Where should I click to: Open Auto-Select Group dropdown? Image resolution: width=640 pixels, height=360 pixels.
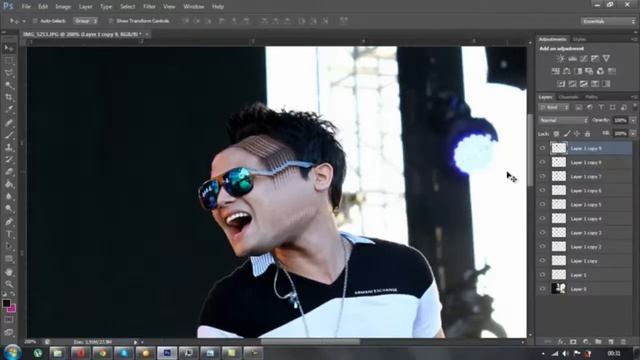pos(85,21)
